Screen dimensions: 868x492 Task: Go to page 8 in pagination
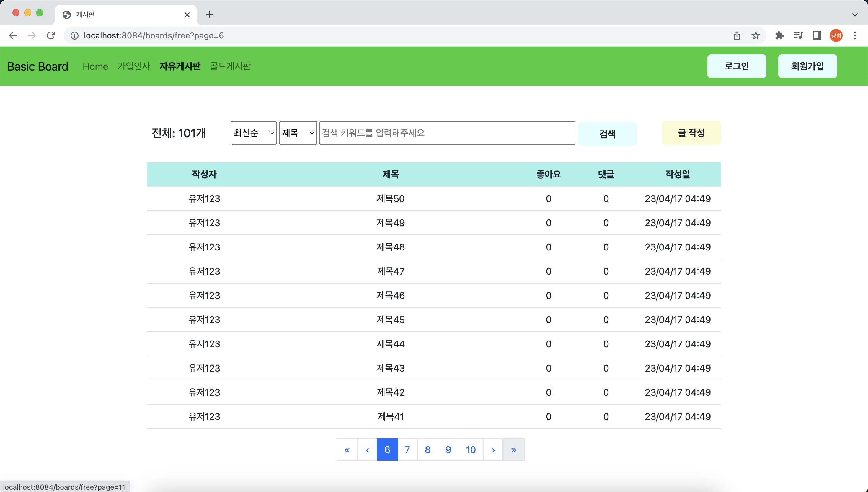[428, 449]
